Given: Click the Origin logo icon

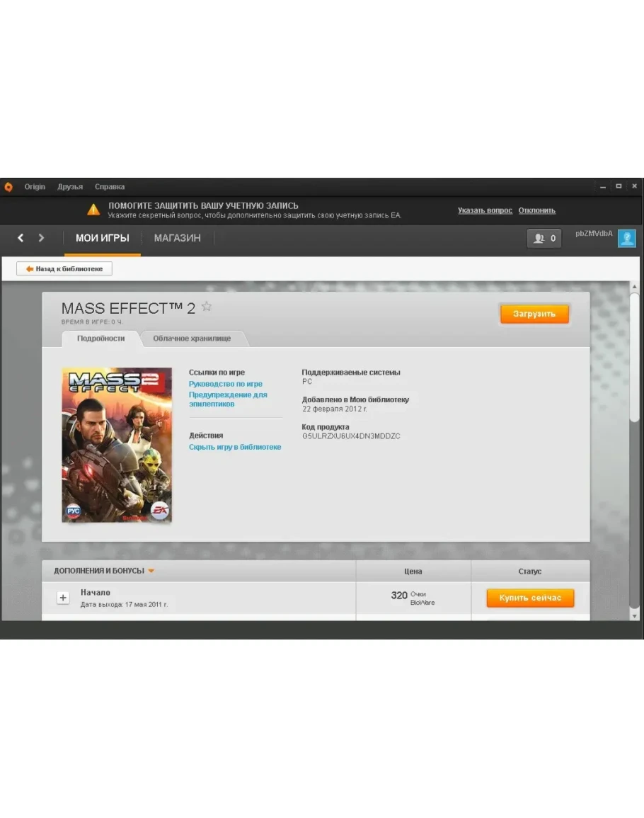Looking at the screenshot, I should [8, 187].
